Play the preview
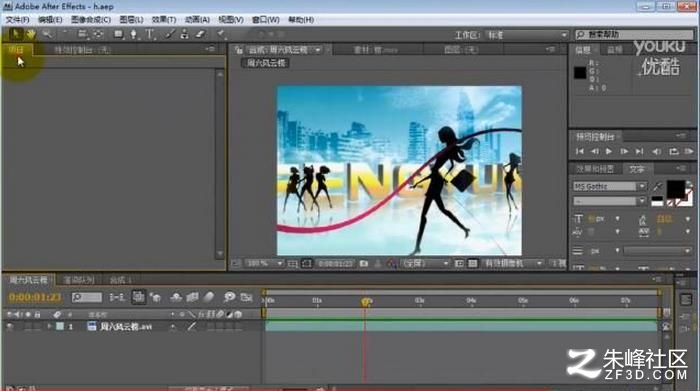The height and width of the screenshot is (391, 700). (609, 152)
